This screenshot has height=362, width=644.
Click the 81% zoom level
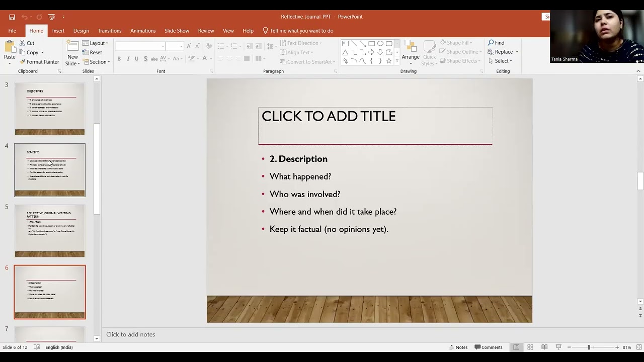(x=627, y=347)
